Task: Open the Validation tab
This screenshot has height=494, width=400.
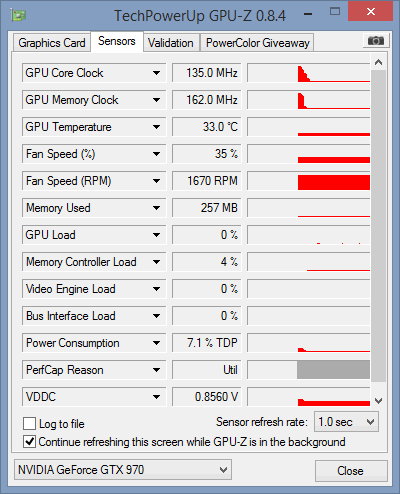Action: pos(171,43)
